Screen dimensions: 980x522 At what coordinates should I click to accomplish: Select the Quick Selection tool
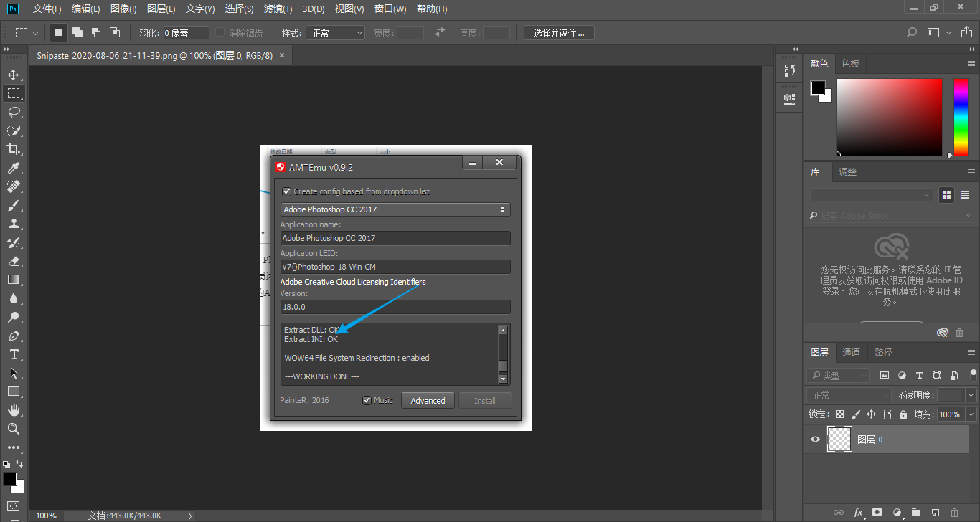coord(14,130)
